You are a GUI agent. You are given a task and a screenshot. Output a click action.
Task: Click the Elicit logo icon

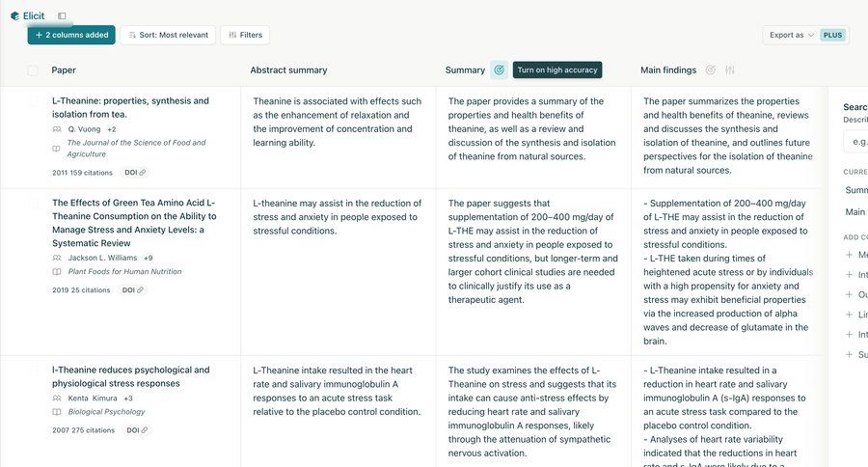click(x=14, y=16)
